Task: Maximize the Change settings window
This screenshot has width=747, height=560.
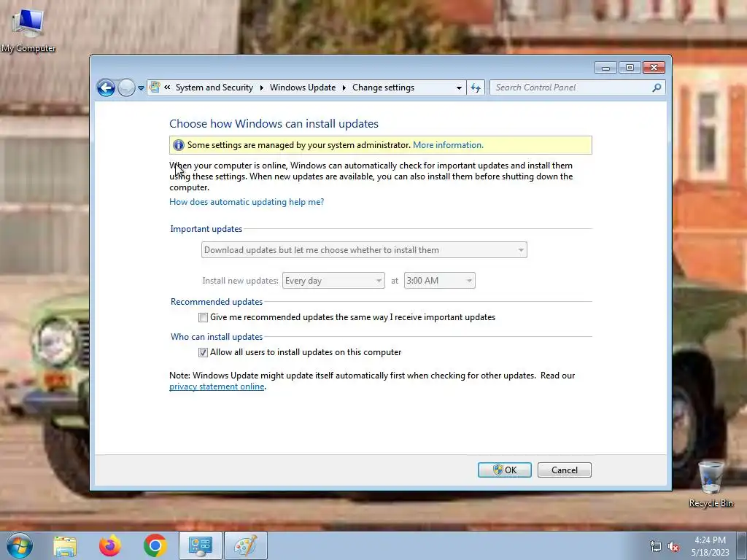Action: (630, 68)
